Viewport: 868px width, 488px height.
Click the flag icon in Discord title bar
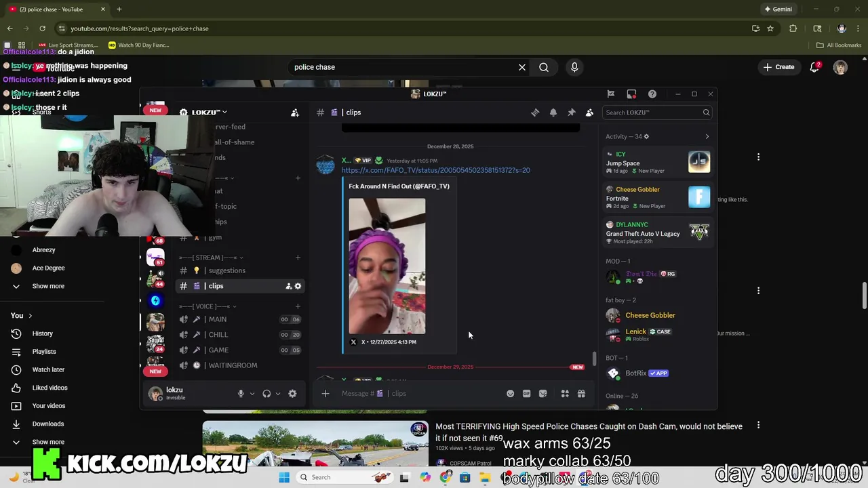point(611,94)
